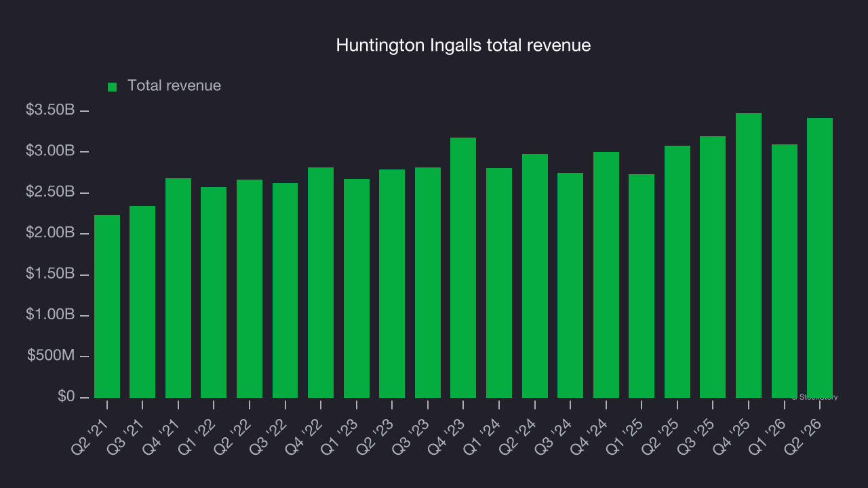This screenshot has height=488, width=868.
Task: Select the "$3.00B" y-axis label
Action: (50, 151)
